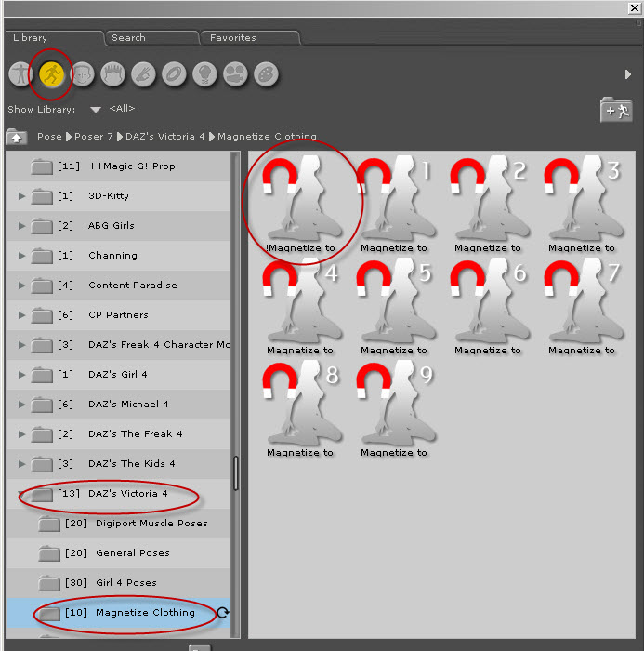
Task: Expand the Content Paradise folder
Action: coord(21,286)
